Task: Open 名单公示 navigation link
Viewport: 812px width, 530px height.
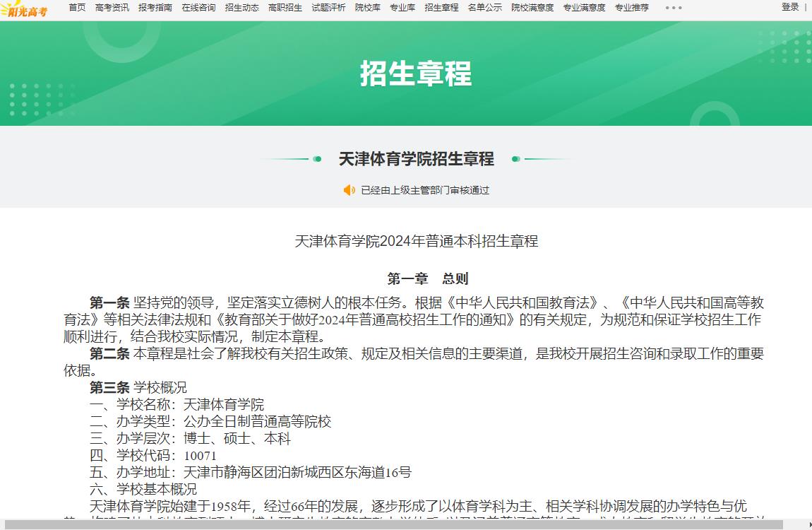Action: pos(484,7)
